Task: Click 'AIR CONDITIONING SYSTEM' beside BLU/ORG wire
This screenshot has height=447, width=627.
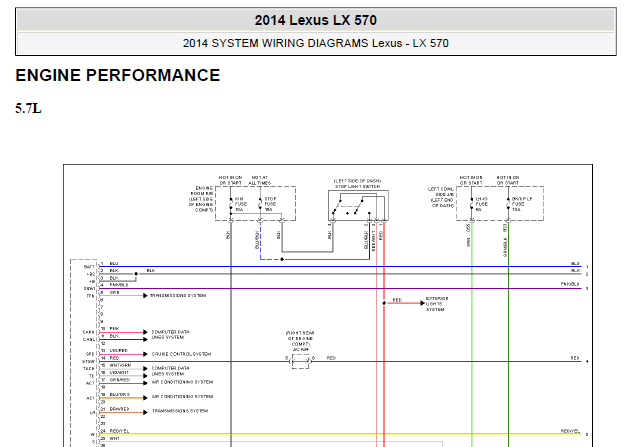Action: (182, 397)
